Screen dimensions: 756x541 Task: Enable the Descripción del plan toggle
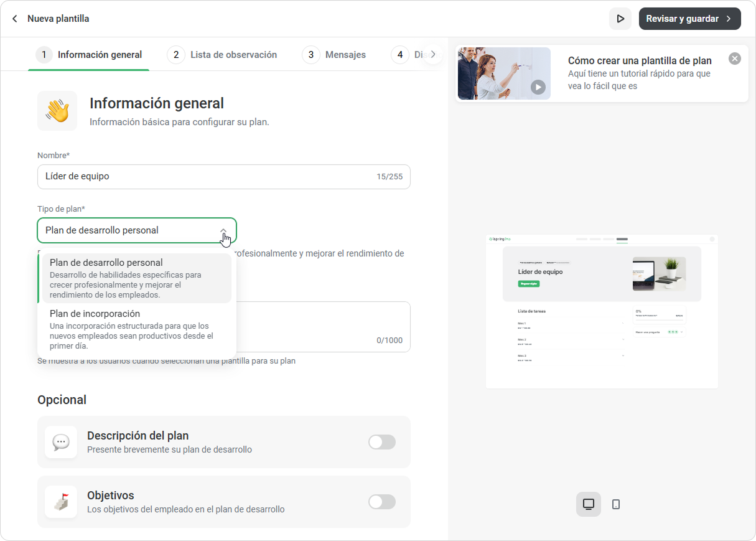[382, 442]
